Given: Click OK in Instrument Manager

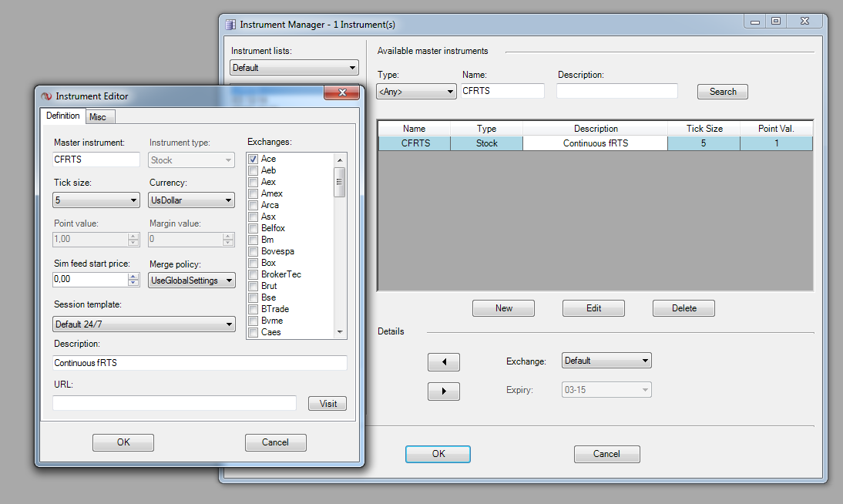Looking at the screenshot, I should tap(438, 454).
